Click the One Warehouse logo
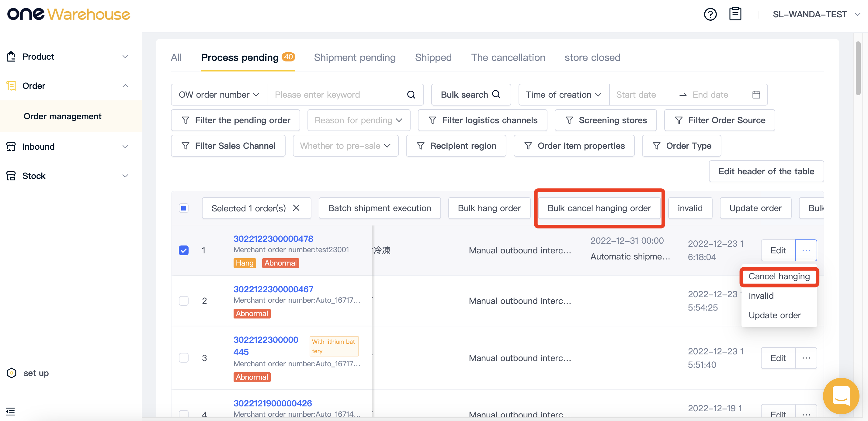 (x=69, y=14)
